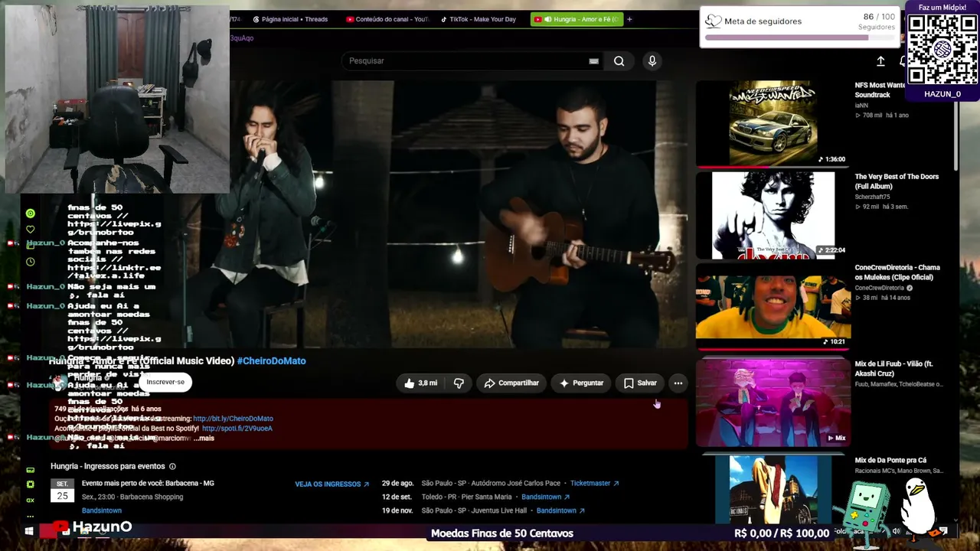Click the Perguntar button
Screen dimensions: 980x551
tap(582, 383)
